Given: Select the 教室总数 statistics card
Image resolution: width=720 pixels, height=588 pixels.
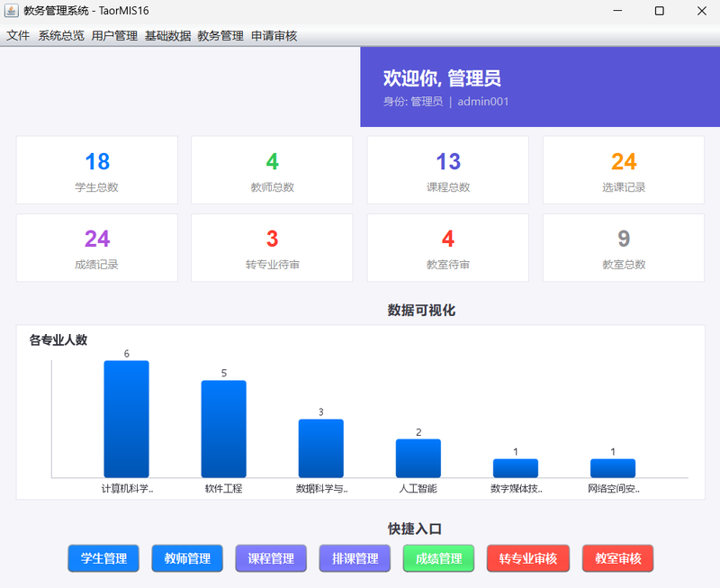Looking at the screenshot, I should pyautogui.click(x=624, y=248).
